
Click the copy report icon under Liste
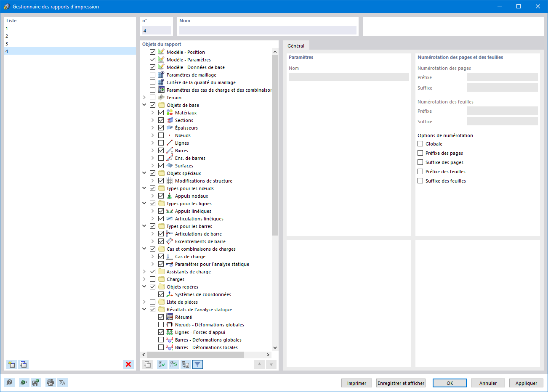[23, 364]
